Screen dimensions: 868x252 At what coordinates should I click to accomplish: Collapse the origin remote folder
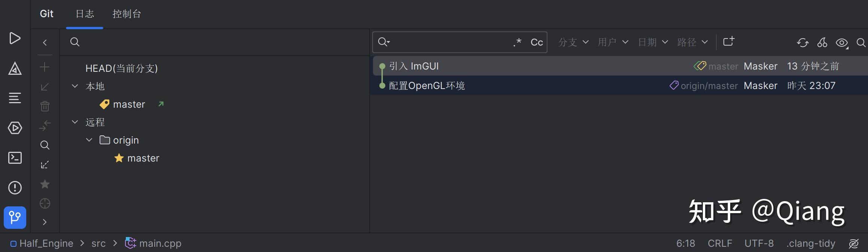[x=89, y=140]
